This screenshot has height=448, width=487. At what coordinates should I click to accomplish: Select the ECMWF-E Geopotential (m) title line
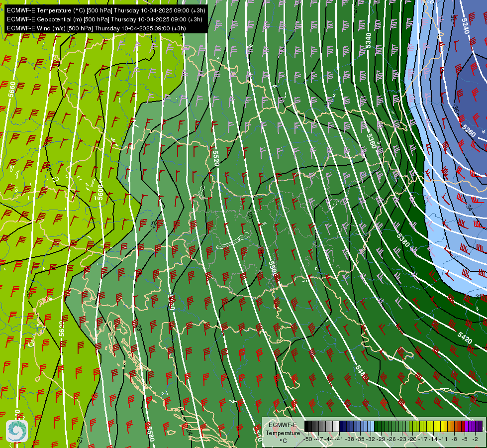[x=104, y=19]
